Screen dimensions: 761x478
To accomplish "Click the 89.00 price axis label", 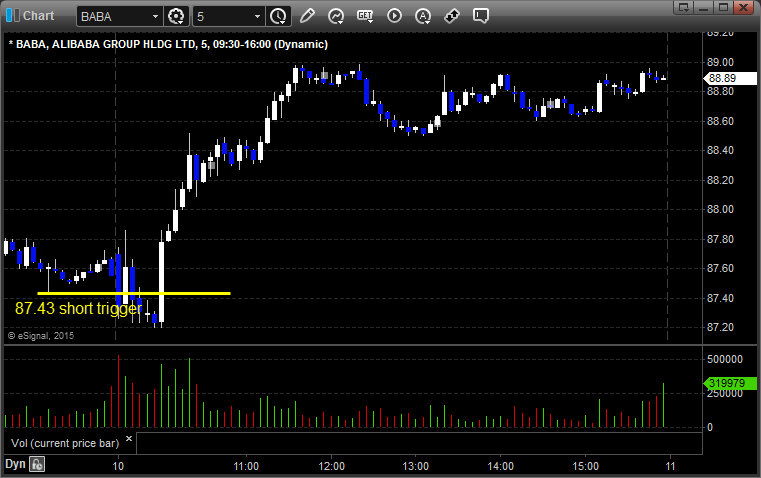I will point(721,62).
